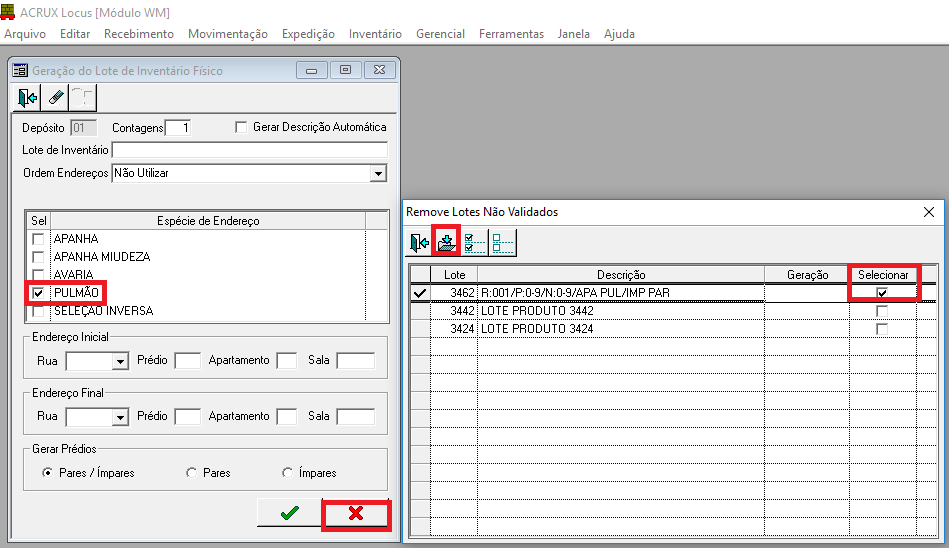
Task: Click exit door icon in Geração do Lote toolbar
Action: (27, 97)
